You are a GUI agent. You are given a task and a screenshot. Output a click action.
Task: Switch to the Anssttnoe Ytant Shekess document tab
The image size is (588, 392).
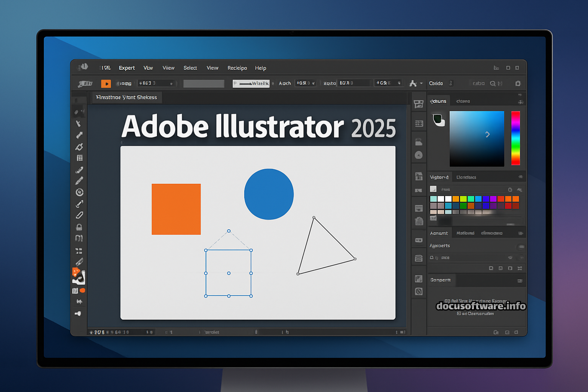(x=127, y=97)
